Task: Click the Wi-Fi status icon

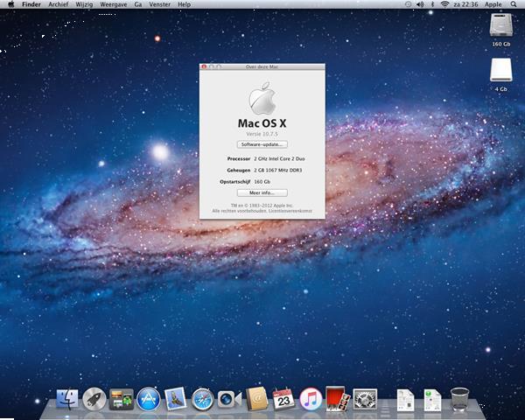Action: point(444,4)
